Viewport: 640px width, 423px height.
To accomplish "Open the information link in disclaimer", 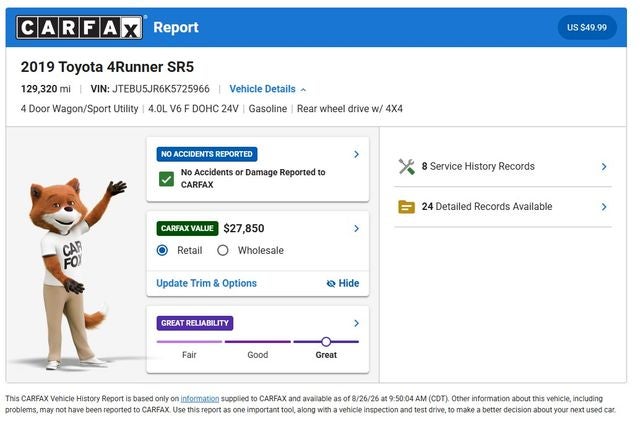I will (x=200, y=399).
